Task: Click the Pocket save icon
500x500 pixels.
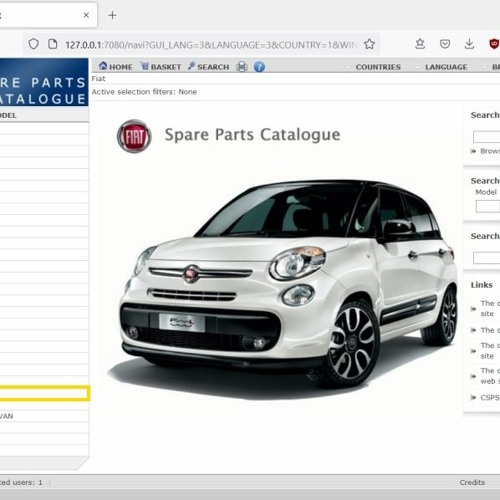Action: [445, 44]
